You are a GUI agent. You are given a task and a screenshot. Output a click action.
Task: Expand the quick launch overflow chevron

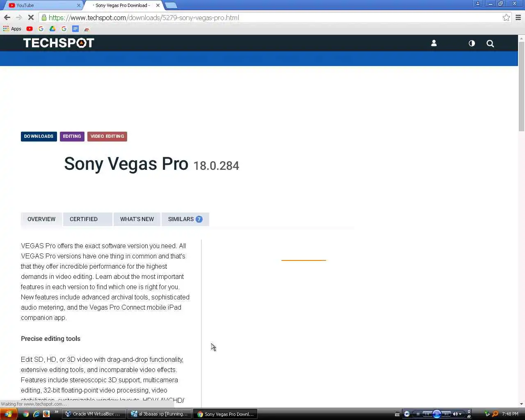(x=56, y=412)
